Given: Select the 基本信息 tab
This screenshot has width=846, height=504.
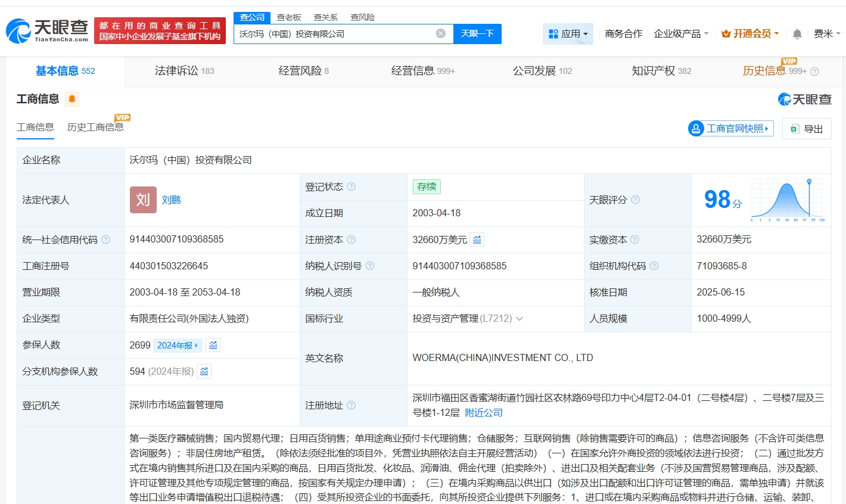Looking at the screenshot, I should [66, 71].
